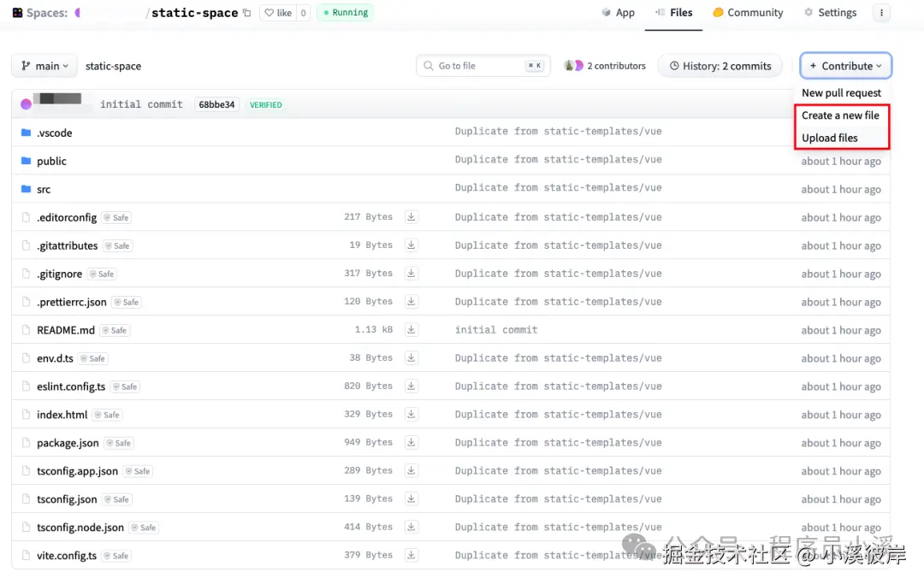The width and height of the screenshot is (924, 584).
Task: Like this Space
Action: (x=278, y=12)
